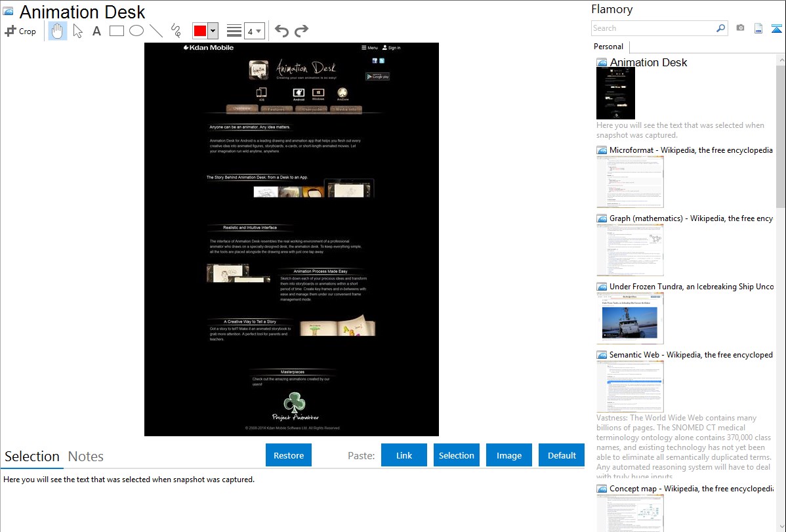Switch to the Selection tab
Screen dimensions: 786x532
(x=32, y=457)
